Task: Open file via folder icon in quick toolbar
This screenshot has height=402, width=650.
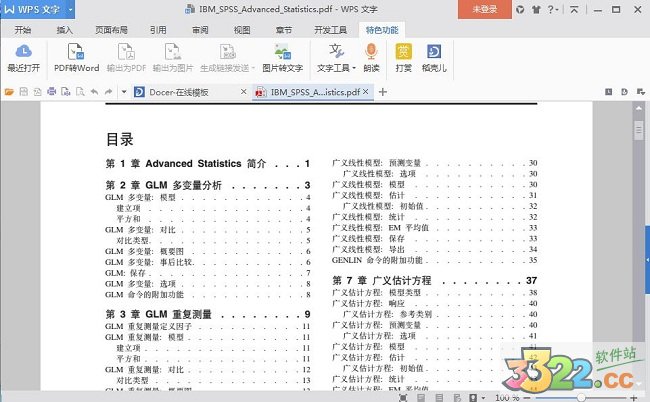Action: pos(9,92)
